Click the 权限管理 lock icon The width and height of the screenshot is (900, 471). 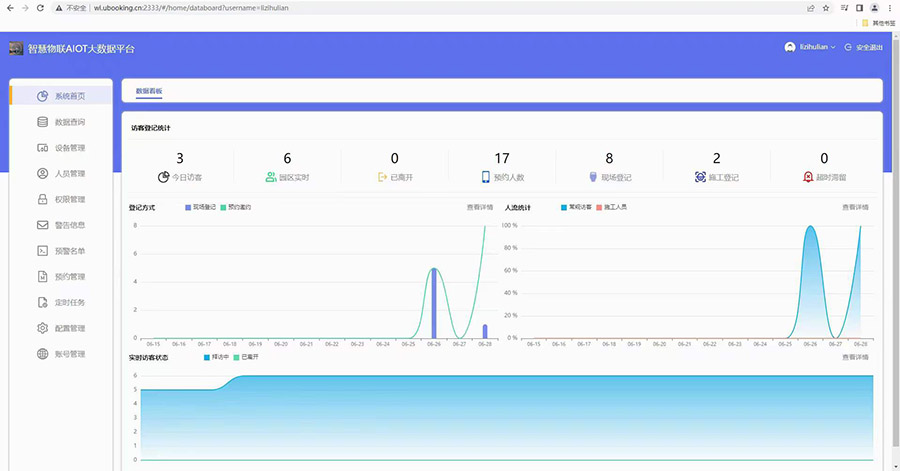click(x=42, y=199)
